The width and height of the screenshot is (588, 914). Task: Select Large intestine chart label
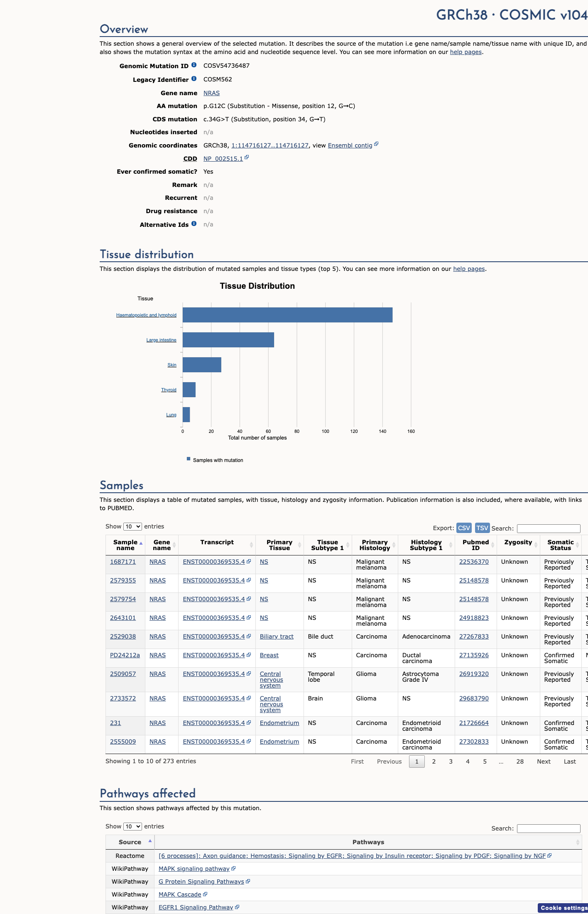(161, 340)
